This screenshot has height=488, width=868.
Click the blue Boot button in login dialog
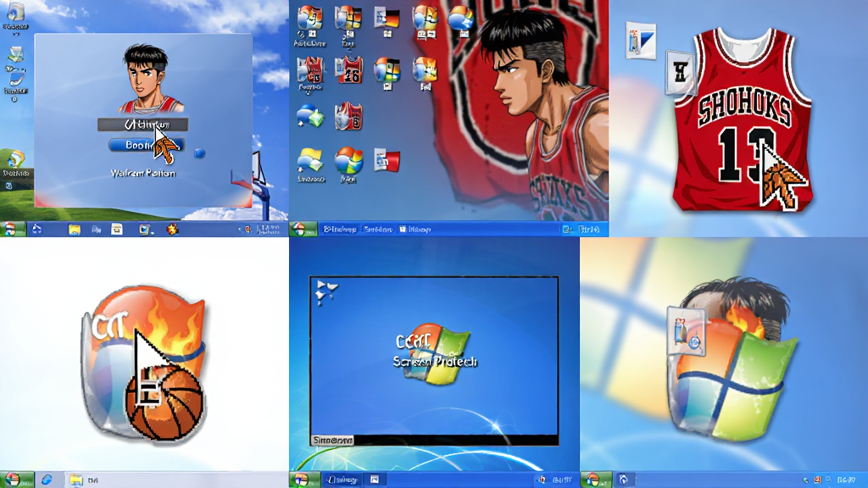point(146,145)
